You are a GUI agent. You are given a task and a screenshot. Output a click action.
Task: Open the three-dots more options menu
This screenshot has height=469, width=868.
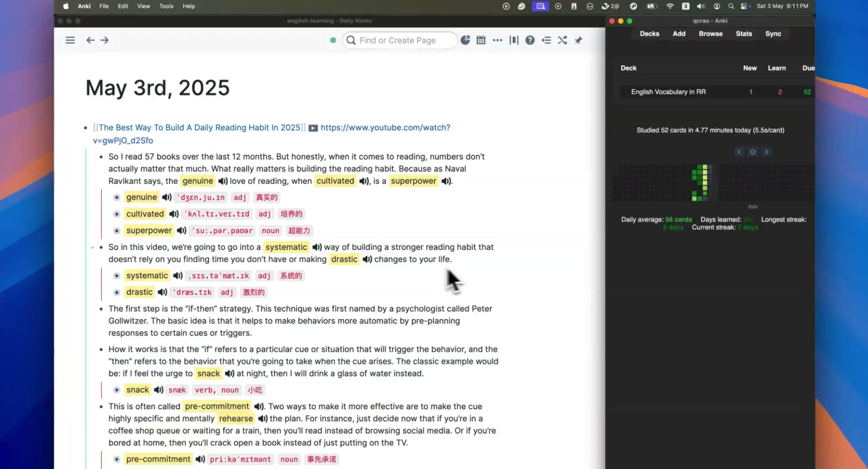click(x=497, y=40)
